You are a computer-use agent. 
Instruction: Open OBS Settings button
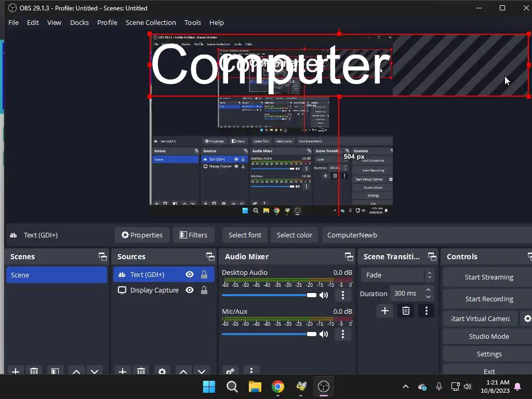click(x=489, y=354)
